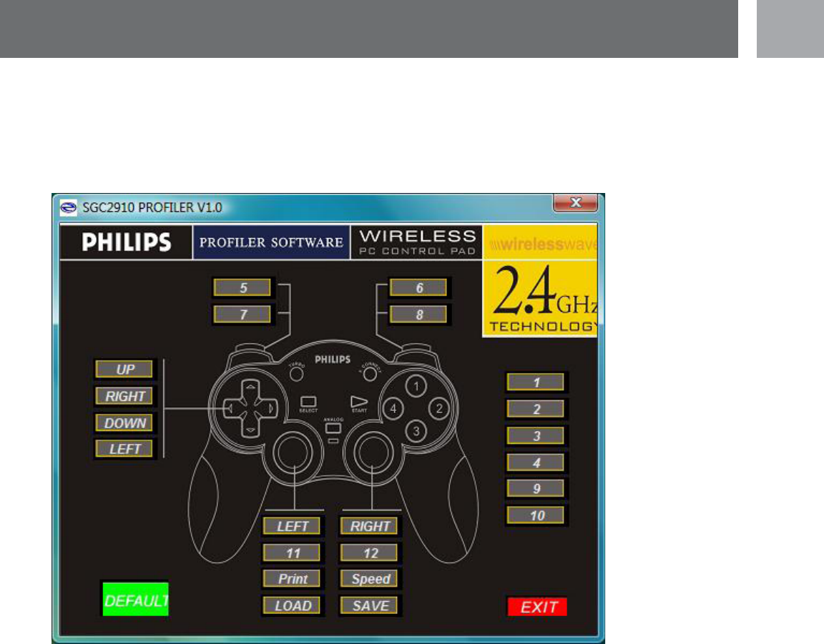Image resolution: width=824 pixels, height=644 pixels.
Task: Click button 2 mapping box on right column
Action: 536,409
